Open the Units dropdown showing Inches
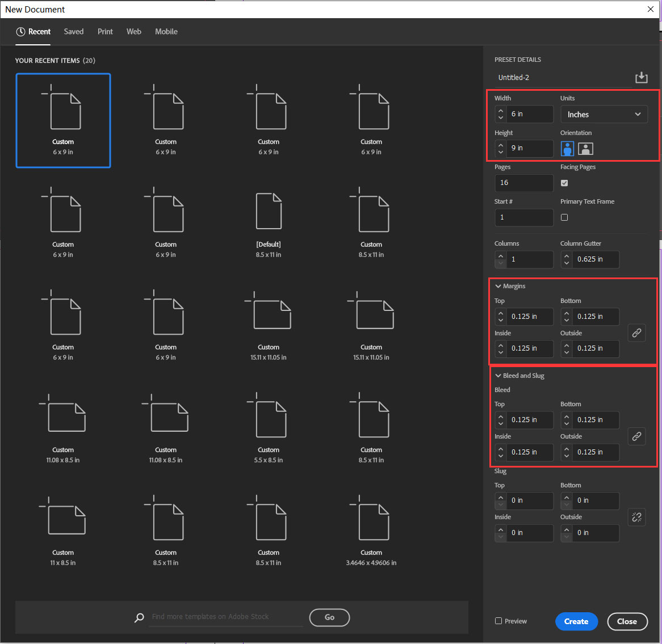This screenshot has width=662, height=644. pos(604,115)
